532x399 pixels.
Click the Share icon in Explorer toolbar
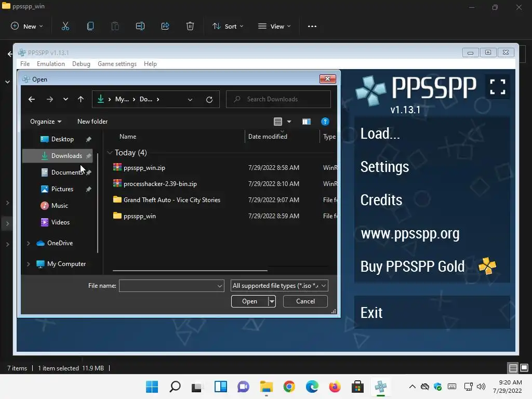165,26
